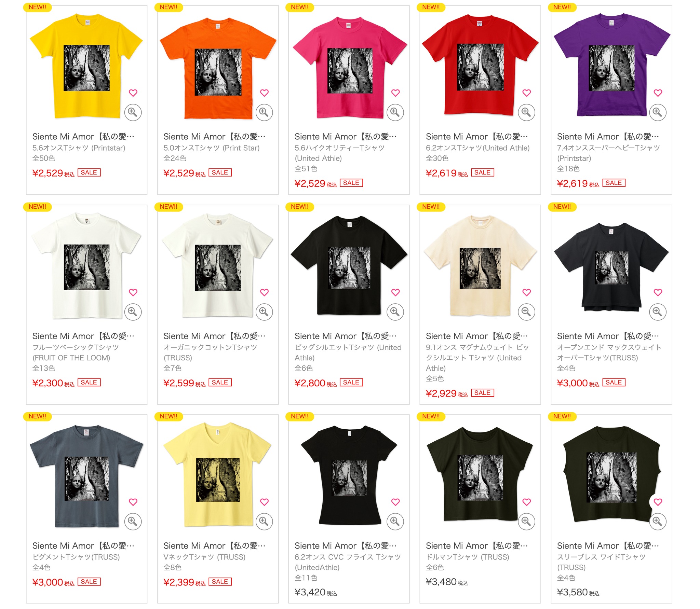
Task: Heart the gray pigment T-shirt
Action: click(x=133, y=502)
